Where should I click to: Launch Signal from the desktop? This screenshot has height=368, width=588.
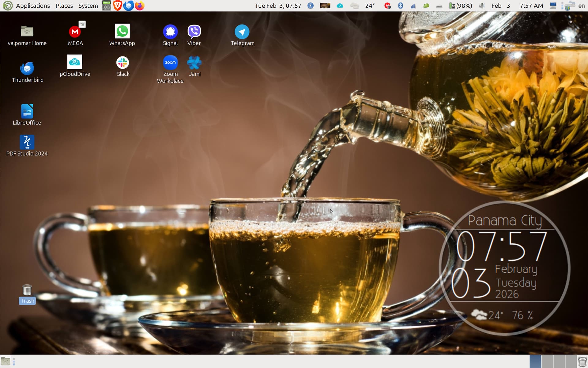[170, 32]
